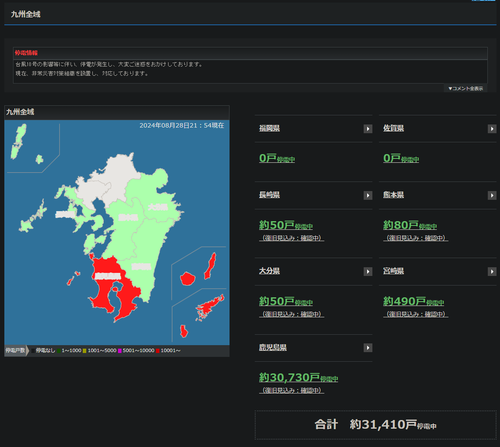Click 約50戸 link under Nagasaki

pyautogui.click(x=286, y=225)
